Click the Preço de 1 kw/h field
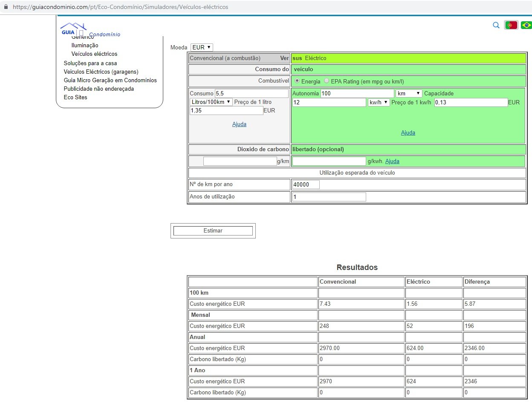This screenshot has width=532, height=402. pyautogui.click(x=471, y=102)
